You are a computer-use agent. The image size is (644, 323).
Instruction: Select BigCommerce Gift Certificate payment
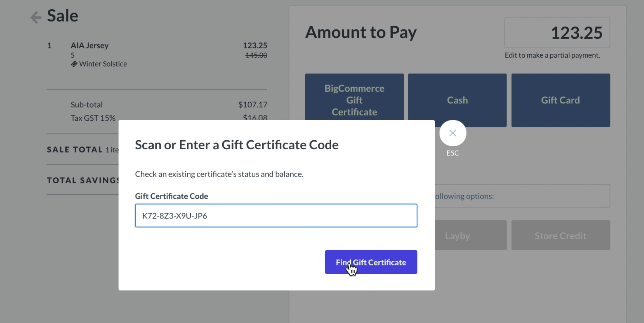pos(354,97)
